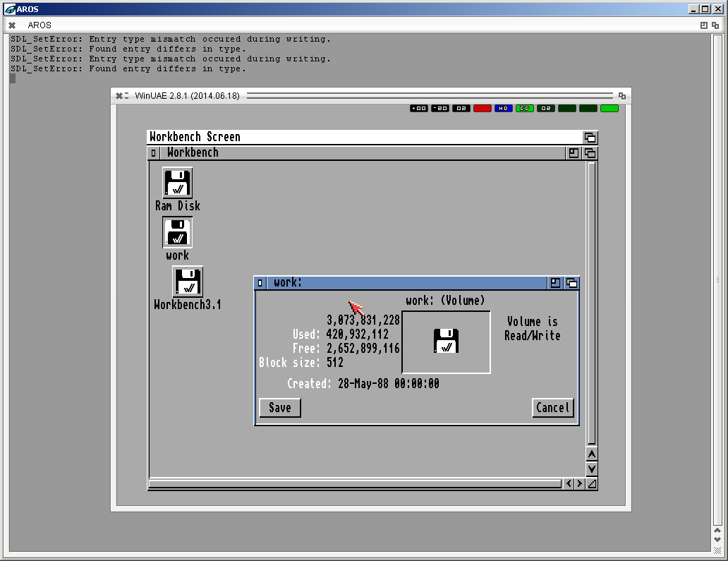Screen dimensions: 728x561
Task: Close the WinUAE window with its X gadget
Action: click(119, 96)
